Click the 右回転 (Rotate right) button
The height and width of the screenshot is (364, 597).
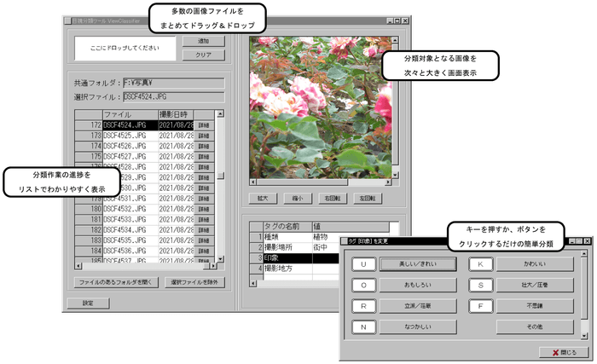point(333,199)
